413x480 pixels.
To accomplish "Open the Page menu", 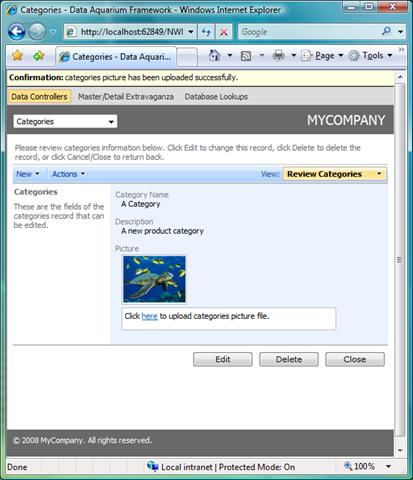I will point(322,55).
